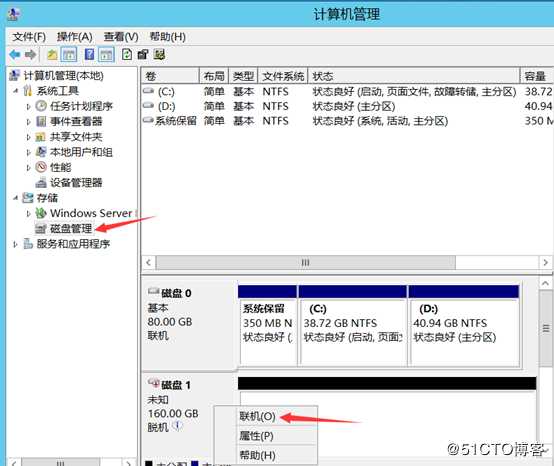Click the blue Help question-mark toolbar icon
Screen dimensions: 554x466
click(89, 54)
